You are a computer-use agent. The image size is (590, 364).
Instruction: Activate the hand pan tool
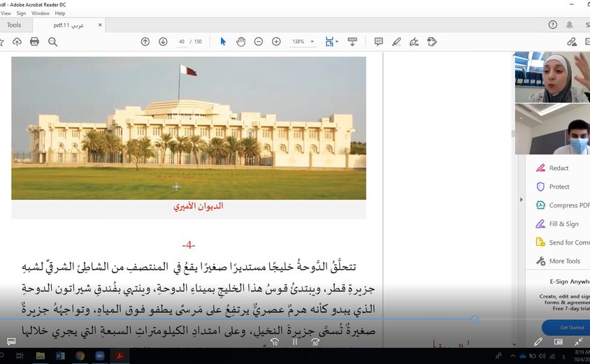[240, 42]
